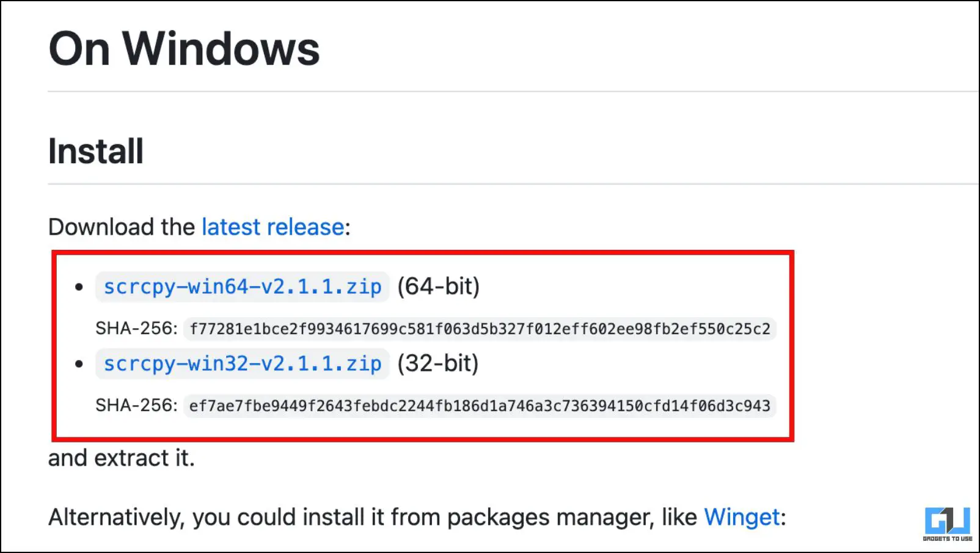Download scrcpy-win64-v2.1.1.zip file

(x=242, y=287)
